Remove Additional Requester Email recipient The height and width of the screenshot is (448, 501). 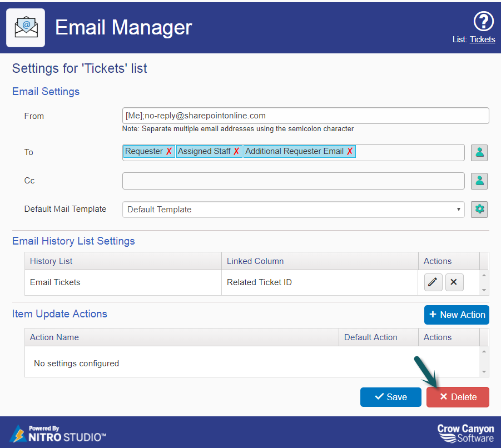(350, 151)
